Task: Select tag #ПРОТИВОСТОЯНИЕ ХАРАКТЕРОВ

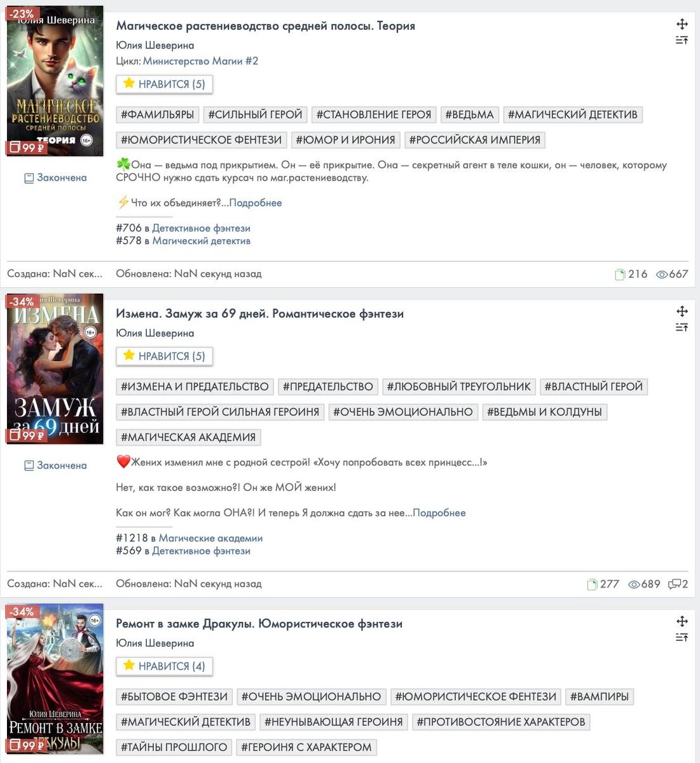Action: point(501,722)
